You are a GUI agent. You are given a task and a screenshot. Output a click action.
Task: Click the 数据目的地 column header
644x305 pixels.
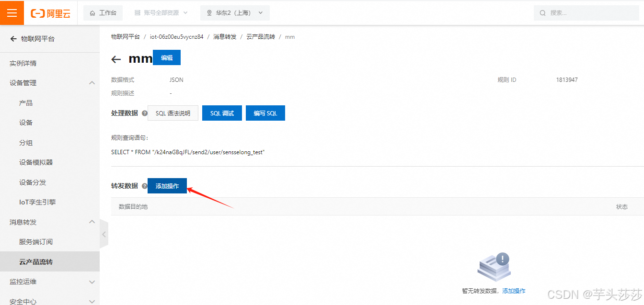click(133, 206)
